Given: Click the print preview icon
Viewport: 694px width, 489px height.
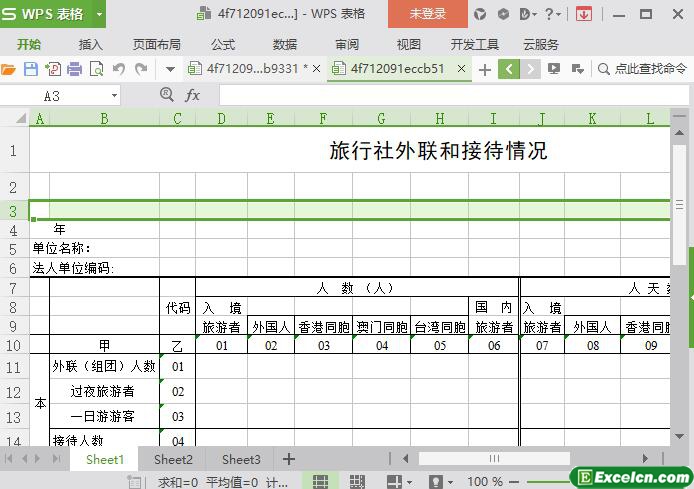Looking at the screenshot, I should tap(96, 69).
